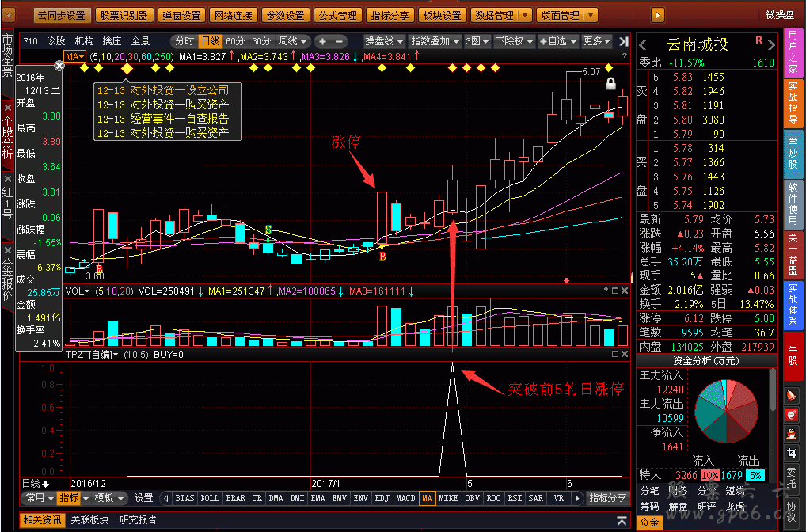Open the 周线 period dropdown
This screenshot has height=532, width=806.
(292, 41)
